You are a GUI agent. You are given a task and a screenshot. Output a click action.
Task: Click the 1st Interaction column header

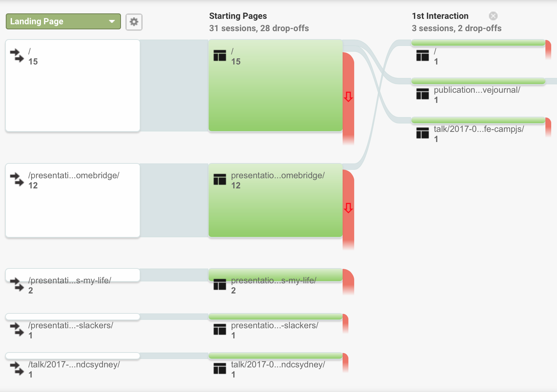tap(440, 16)
